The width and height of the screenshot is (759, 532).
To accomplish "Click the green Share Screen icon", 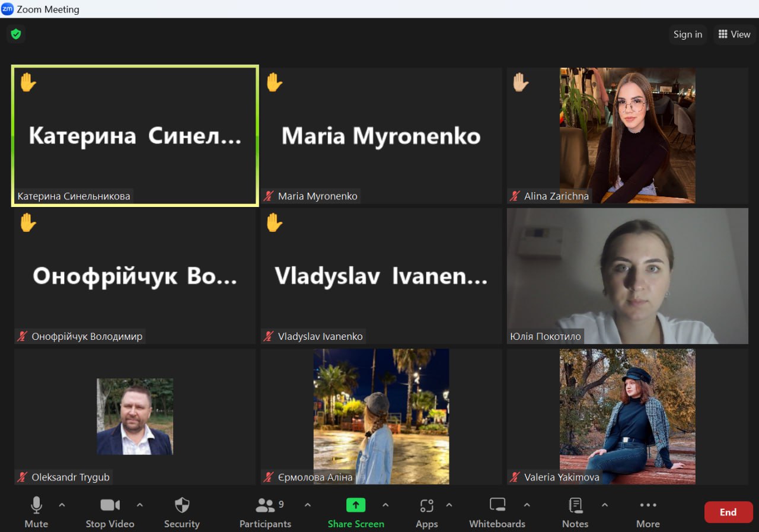I will coord(356,505).
